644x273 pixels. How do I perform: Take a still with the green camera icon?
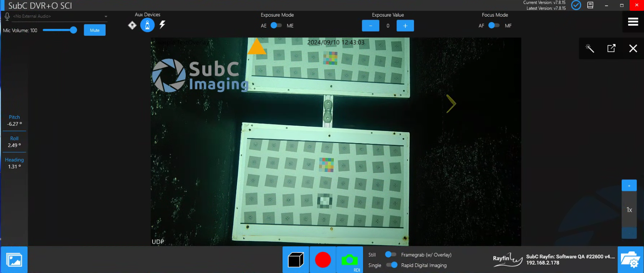(350, 260)
